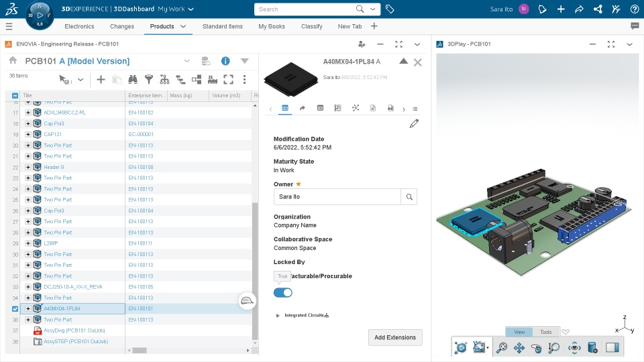The image size is (644, 362).
Task: Open the New Tab tab
Action: point(350,26)
